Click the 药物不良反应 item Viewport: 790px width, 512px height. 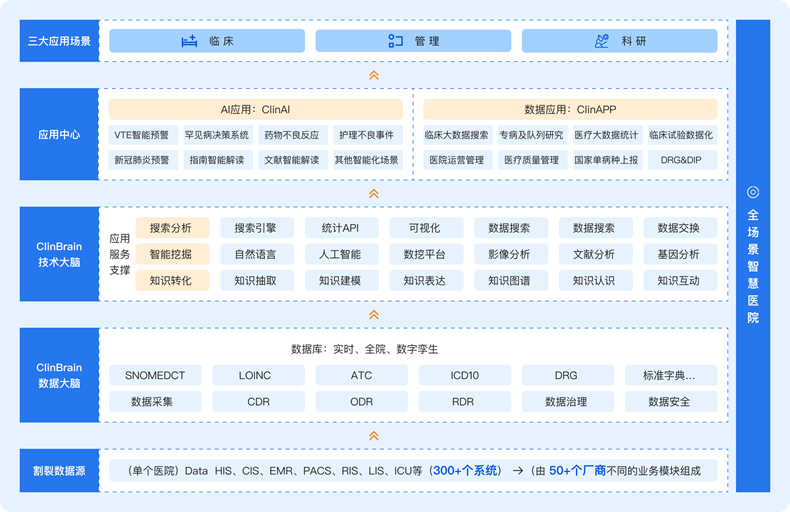(x=293, y=135)
